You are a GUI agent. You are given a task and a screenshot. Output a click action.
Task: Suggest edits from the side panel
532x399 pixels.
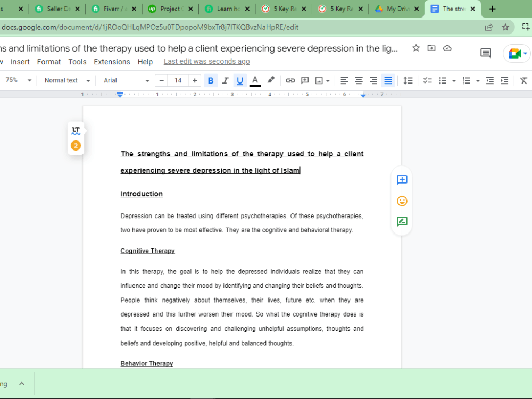(402, 221)
